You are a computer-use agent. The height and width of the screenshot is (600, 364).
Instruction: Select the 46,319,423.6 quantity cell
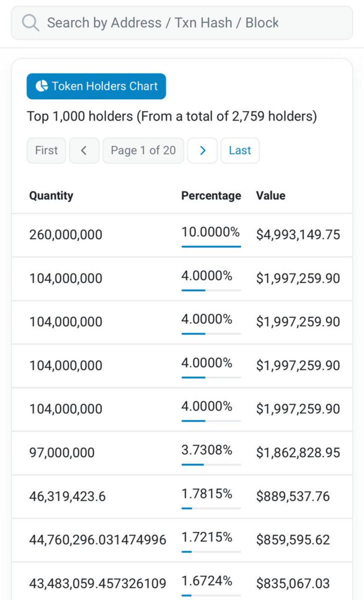tap(67, 496)
